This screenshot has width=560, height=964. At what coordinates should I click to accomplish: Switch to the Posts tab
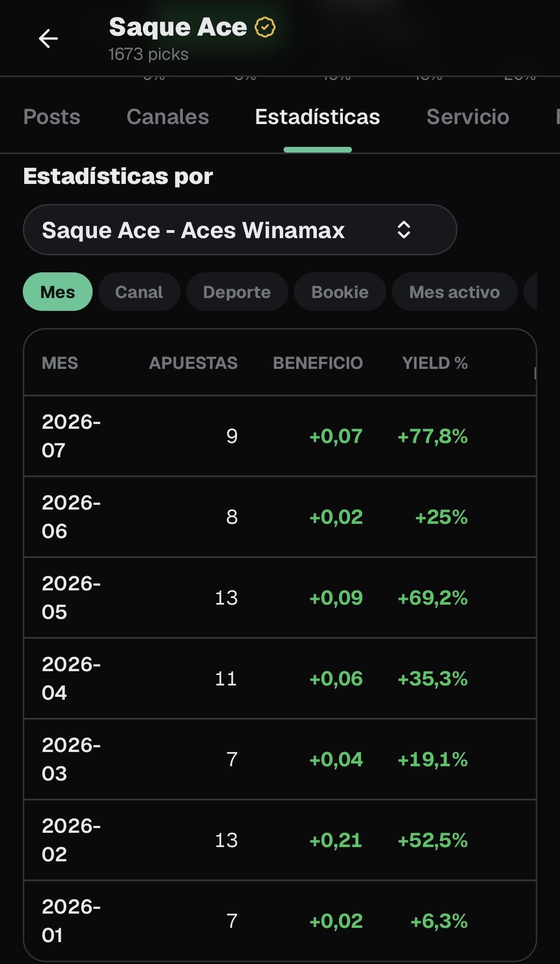point(52,117)
